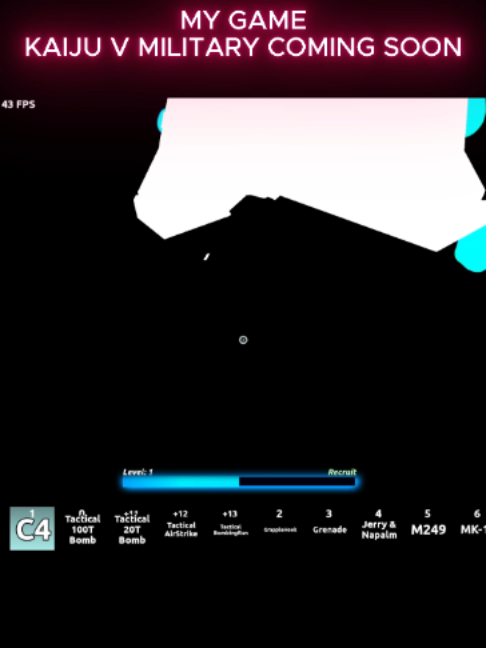Click the MY GAME title text

243,20
